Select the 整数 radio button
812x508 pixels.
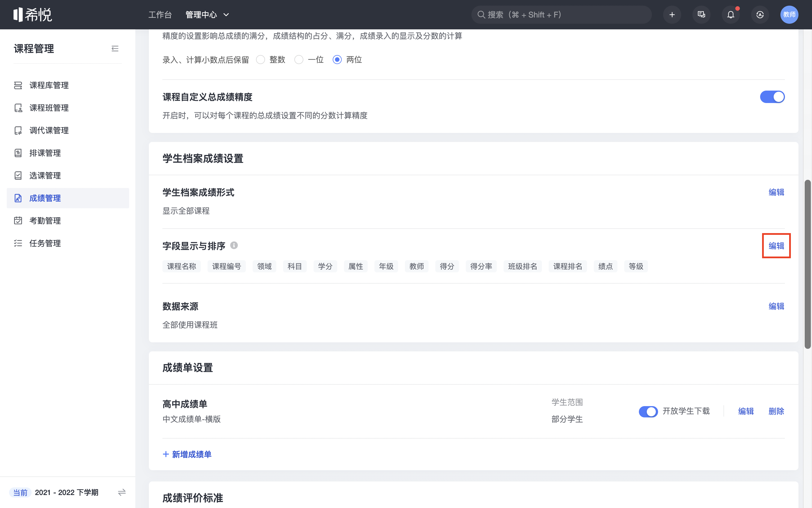click(261, 60)
